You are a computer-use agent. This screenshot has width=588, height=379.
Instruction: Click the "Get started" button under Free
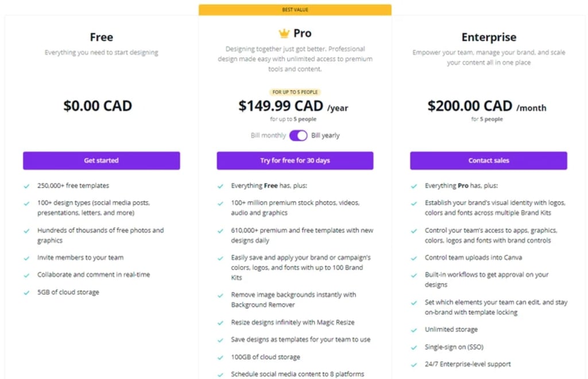point(101,161)
